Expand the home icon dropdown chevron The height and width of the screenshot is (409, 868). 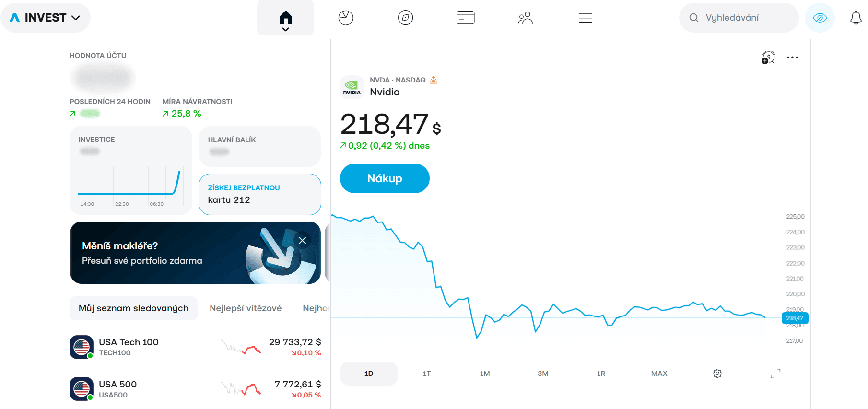(285, 30)
